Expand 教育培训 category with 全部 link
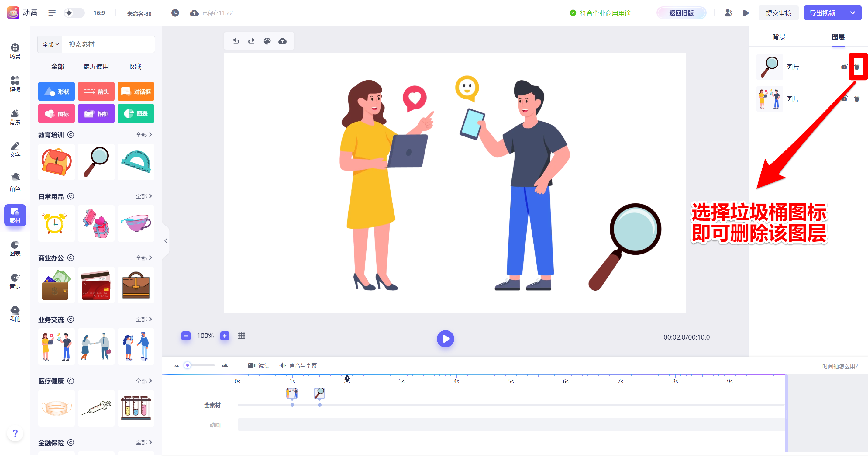 click(144, 135)
